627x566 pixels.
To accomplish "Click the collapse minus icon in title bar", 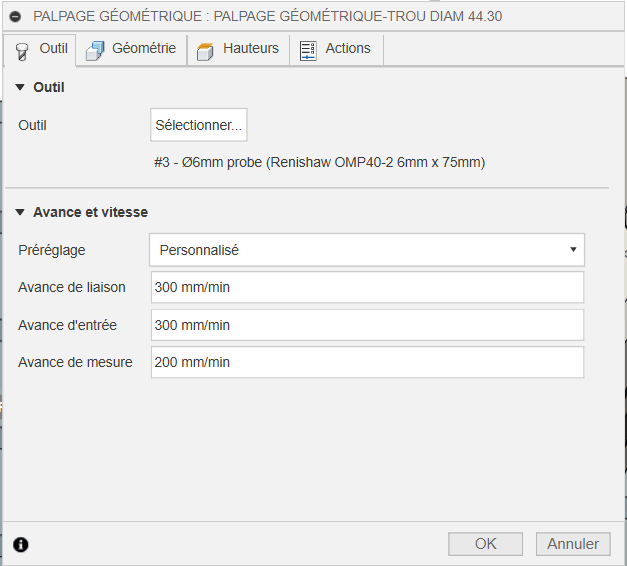I will [15, 16].
